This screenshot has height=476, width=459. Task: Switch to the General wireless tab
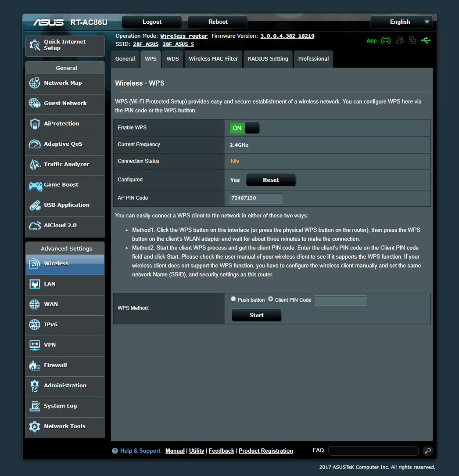click(125, 59)
